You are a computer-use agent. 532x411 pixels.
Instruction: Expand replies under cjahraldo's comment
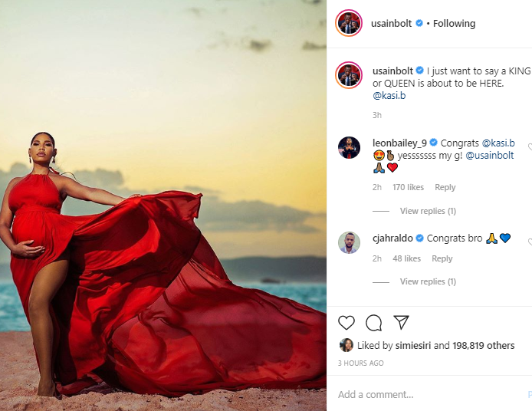pos(428,281)
